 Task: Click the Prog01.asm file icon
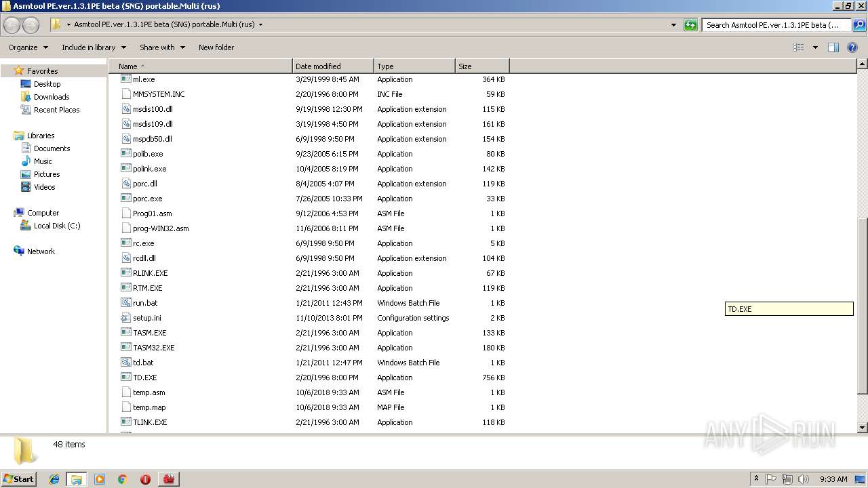pyautogui.click(x=125, y=213)
